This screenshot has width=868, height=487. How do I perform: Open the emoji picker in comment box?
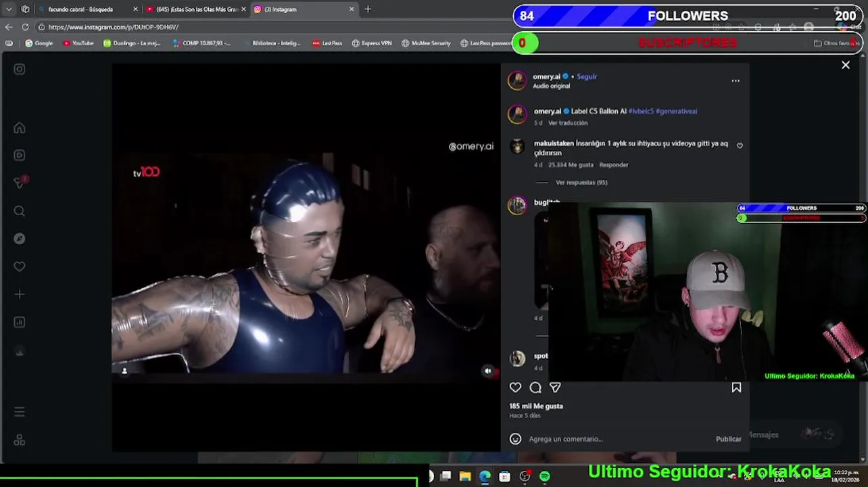[515, 439]
